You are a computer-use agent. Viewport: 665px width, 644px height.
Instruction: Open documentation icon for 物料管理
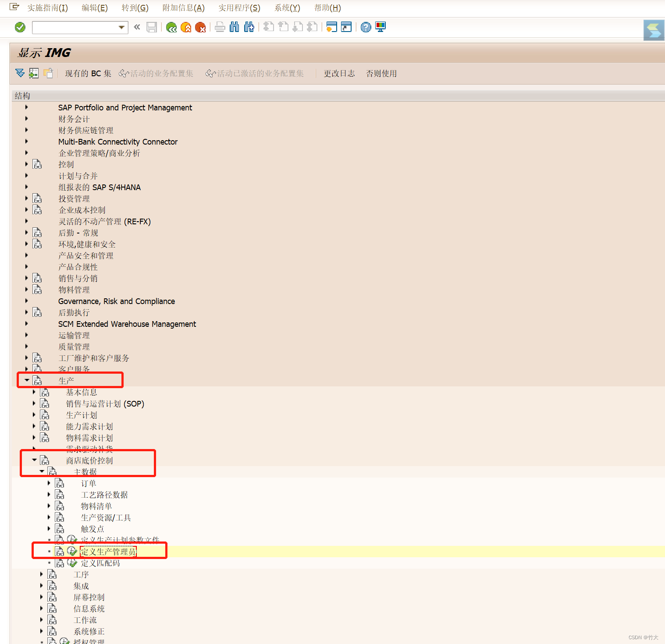click(x=37, y=290)
